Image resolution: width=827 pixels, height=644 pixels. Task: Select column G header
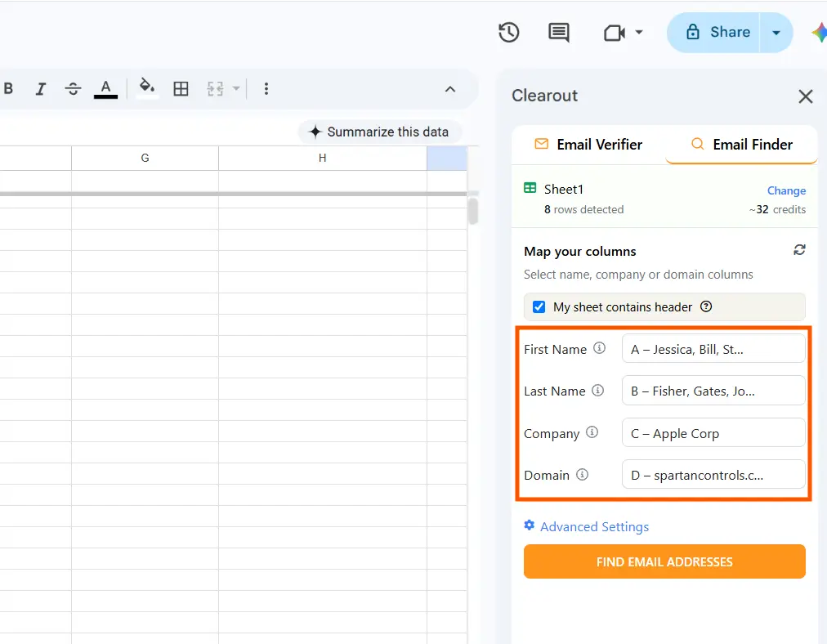coord(145,158)
